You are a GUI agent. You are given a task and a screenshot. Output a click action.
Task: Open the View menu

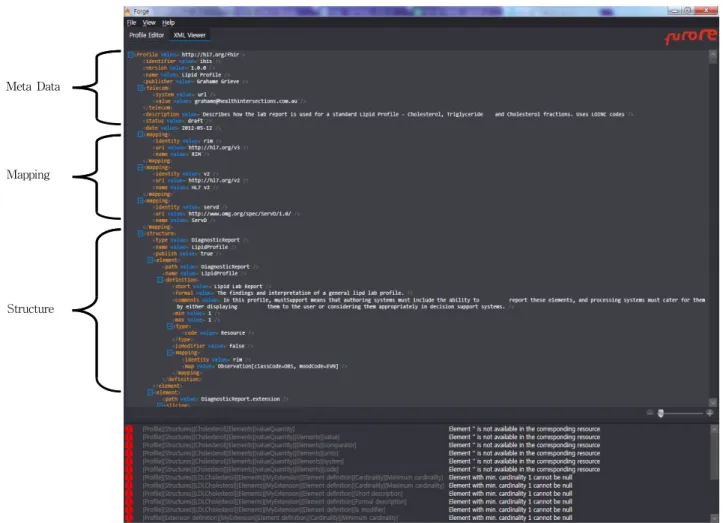coord(149,22)
